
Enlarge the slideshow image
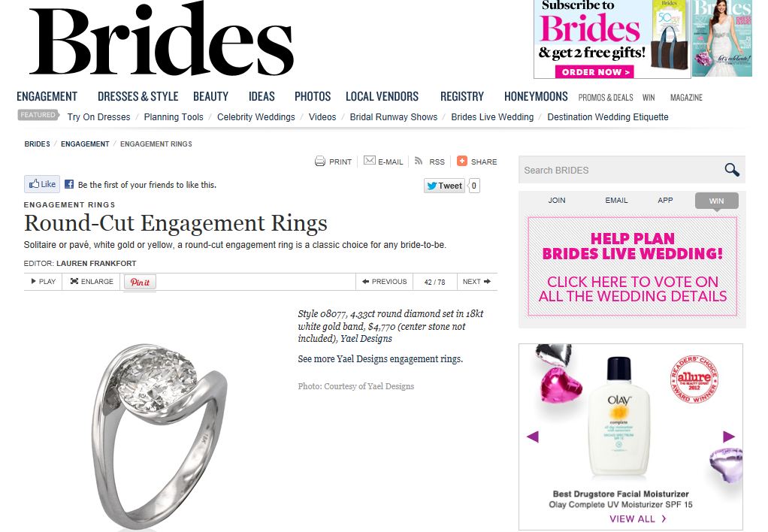(92, 282)
